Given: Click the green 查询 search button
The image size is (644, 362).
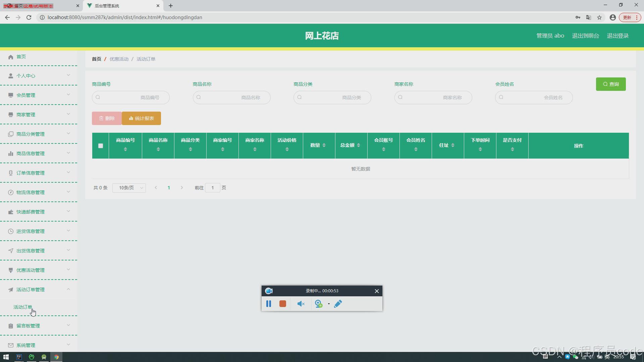Looking at the screenshot, I should point(611,84).
